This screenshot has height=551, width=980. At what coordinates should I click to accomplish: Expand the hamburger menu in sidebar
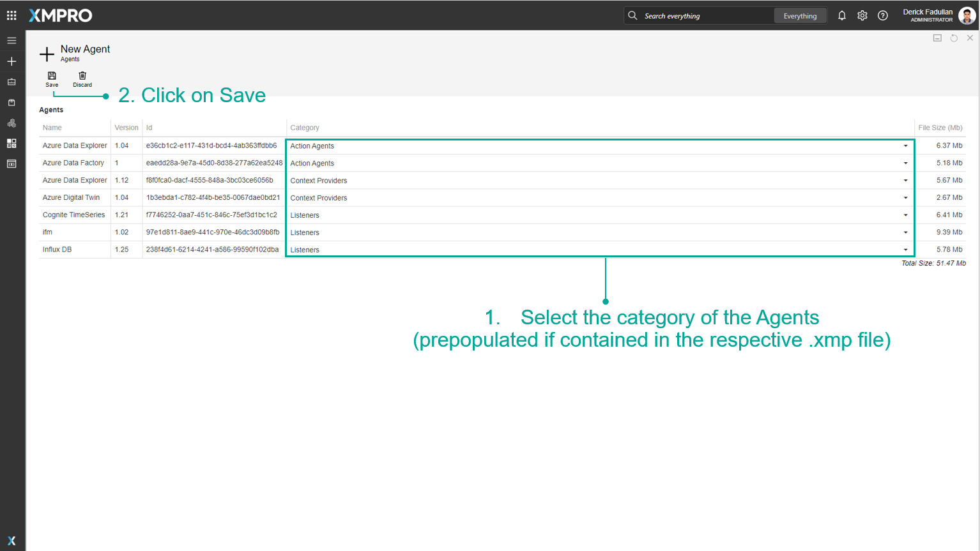point(11,40)
